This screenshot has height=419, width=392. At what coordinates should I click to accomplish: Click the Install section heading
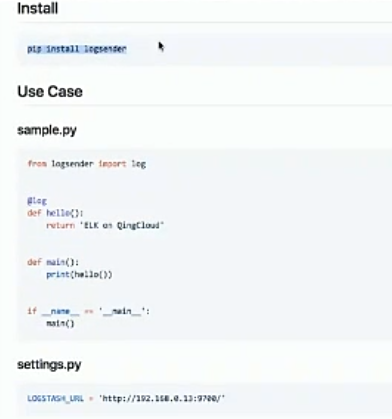coord(37,8)
